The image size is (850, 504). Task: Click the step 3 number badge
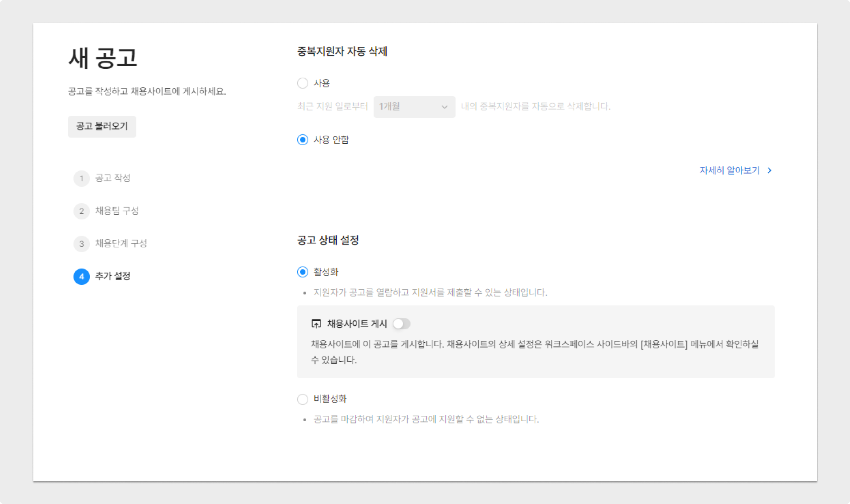[81, 244]
